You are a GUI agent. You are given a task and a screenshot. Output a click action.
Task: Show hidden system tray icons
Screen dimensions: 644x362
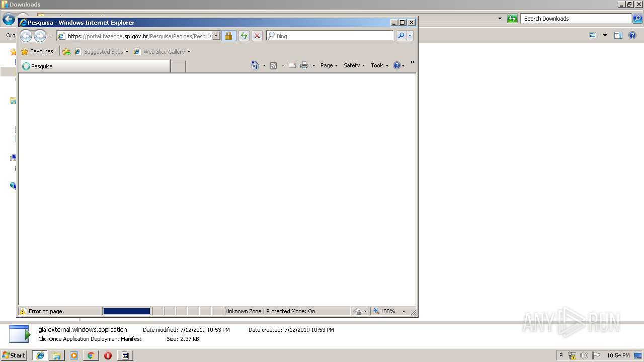coord(561,355)
